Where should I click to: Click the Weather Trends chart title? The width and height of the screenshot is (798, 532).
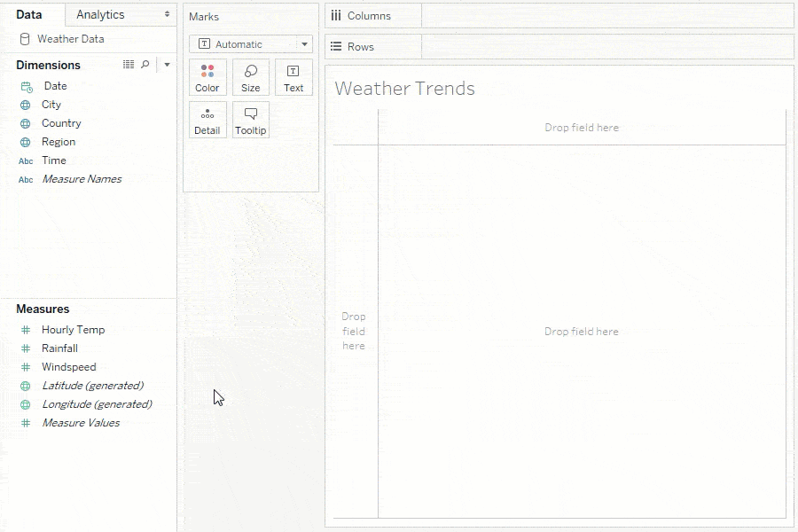[403, 89]
